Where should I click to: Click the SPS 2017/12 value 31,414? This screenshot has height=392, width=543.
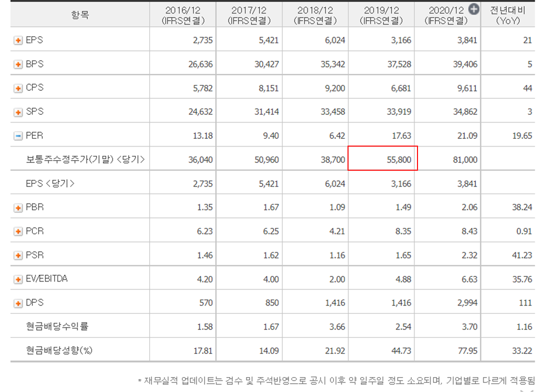tap(266, 112)
